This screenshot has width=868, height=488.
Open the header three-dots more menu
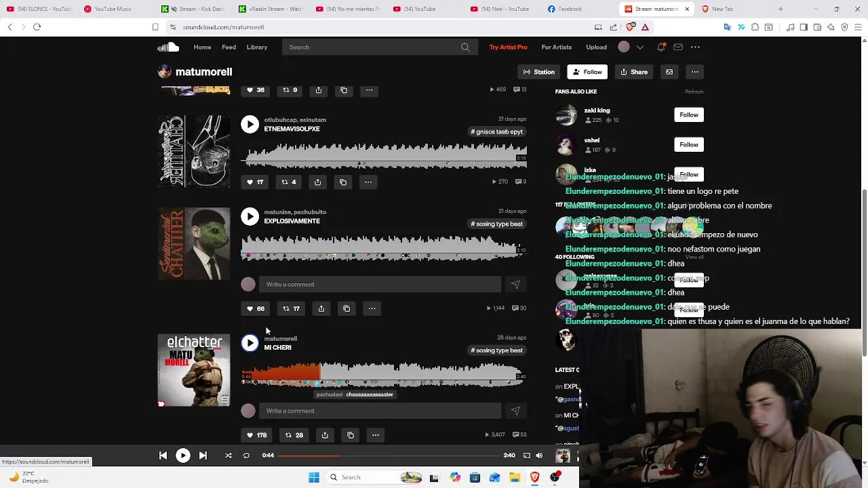click(695, 47)
